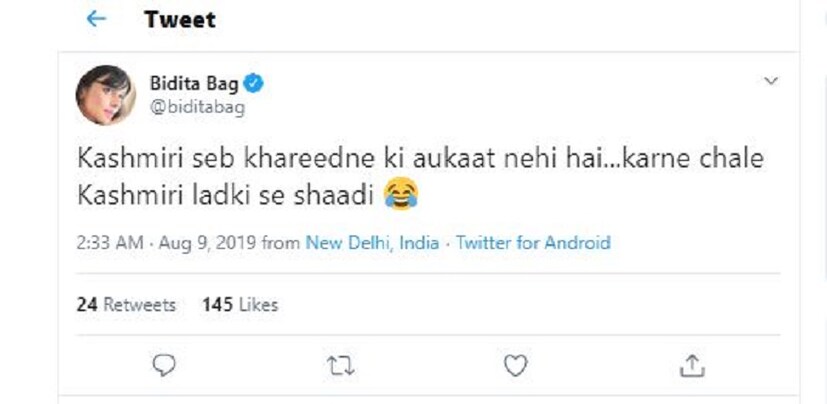Share the tweet via the upload arrow icon
This screenshot has height=404, width=827.
pos(691,367)
